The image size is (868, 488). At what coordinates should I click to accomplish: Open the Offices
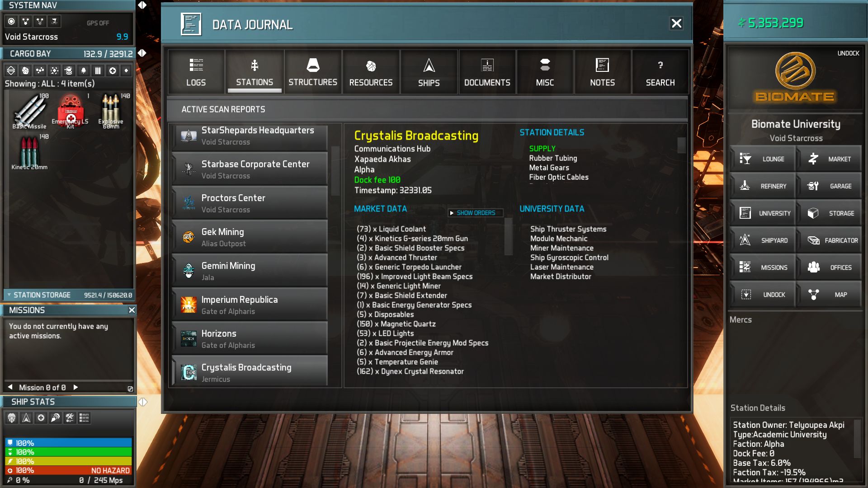(829, 267)
